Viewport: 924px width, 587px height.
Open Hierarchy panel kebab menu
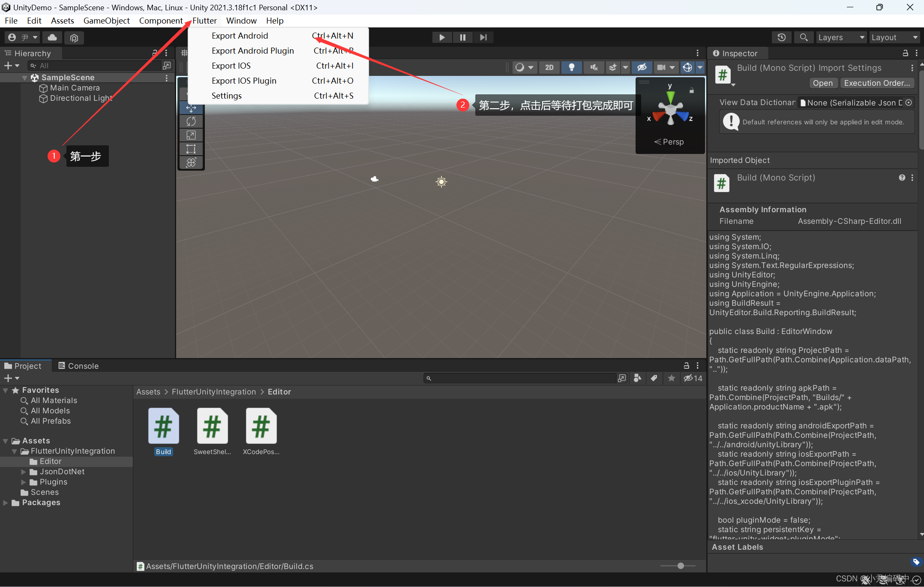coord(166,53)
